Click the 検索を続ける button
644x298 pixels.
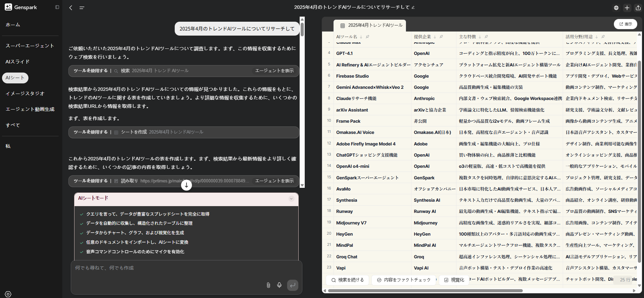[347, 280]
